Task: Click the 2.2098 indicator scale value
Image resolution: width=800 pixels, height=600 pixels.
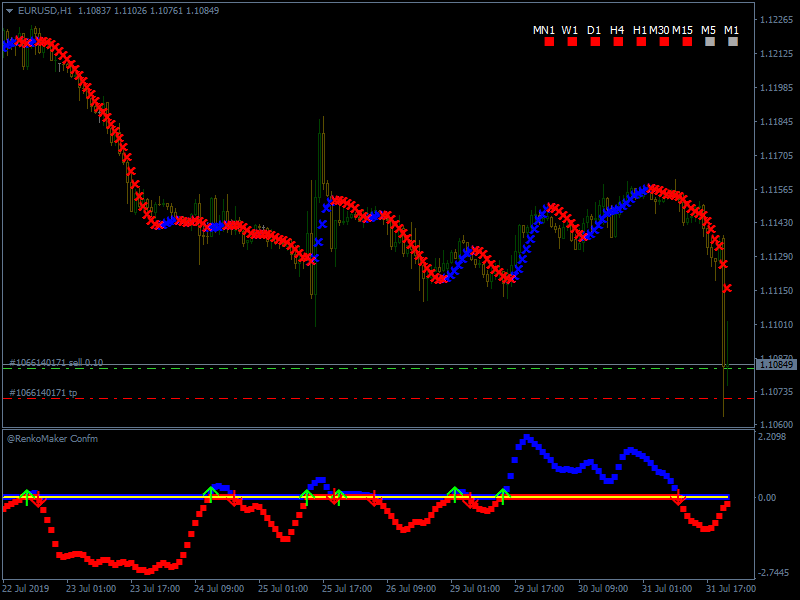Action: click(x=774, y=437)
